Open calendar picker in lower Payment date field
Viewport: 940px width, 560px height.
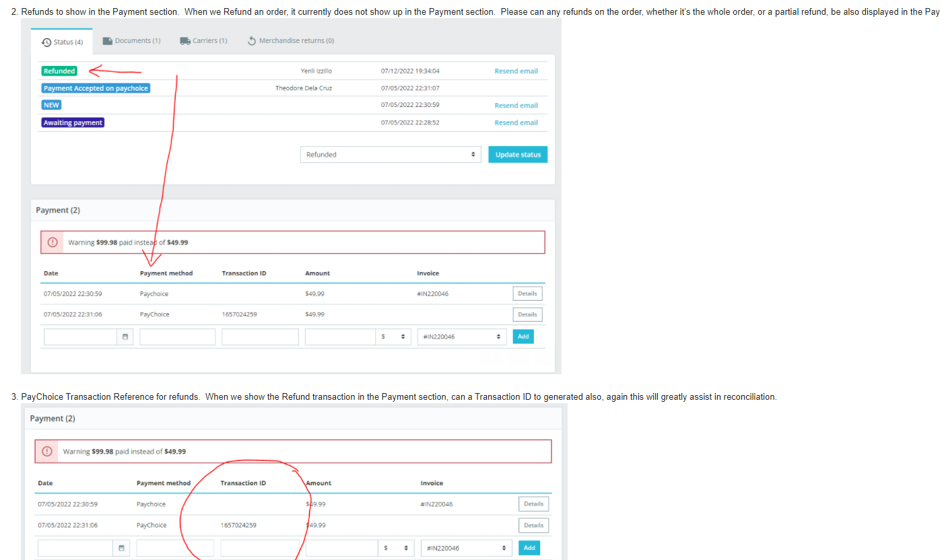coord(121,548)
